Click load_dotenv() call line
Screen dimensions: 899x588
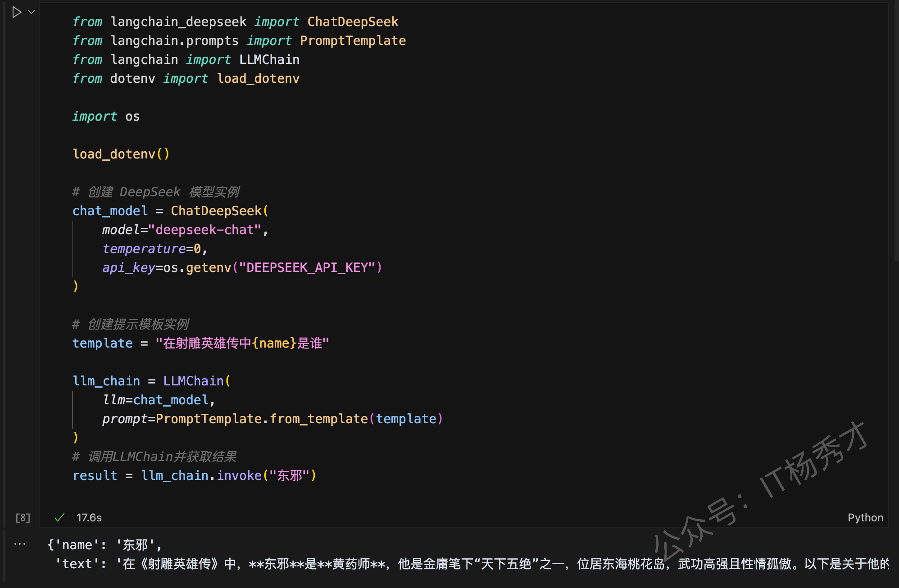click(x=121, y=154)
